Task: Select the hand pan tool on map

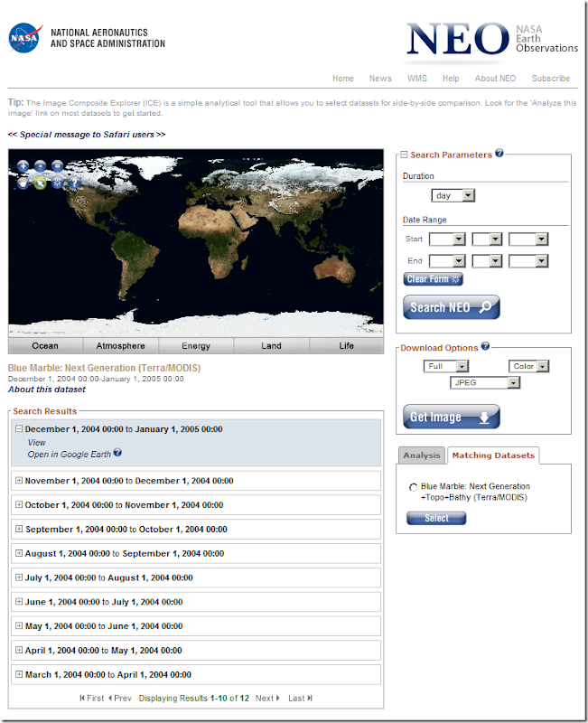Action: pos(23,183)
